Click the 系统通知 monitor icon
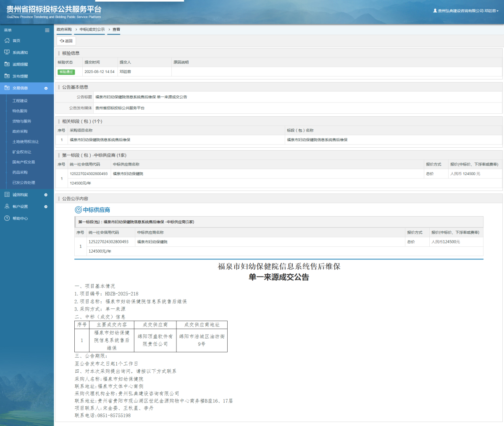The width and height of the screenshot is (504, 426). tap(7, 52)
